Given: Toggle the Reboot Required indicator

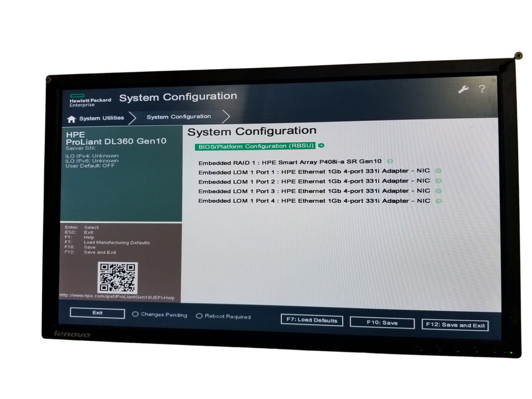Looking at the screenshot, I should [199, 315].
